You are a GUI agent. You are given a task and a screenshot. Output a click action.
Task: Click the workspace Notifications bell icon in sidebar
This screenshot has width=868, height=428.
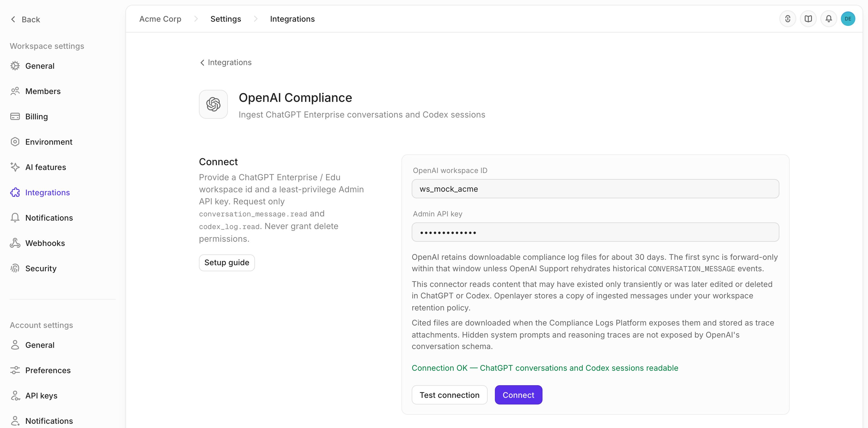(x=15, y=217)
